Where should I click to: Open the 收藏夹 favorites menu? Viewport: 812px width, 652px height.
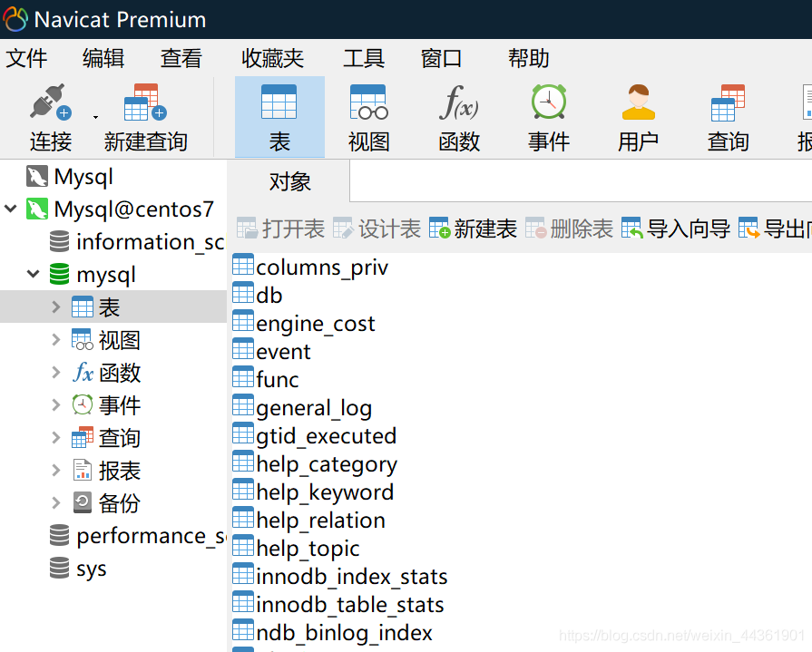272,58
